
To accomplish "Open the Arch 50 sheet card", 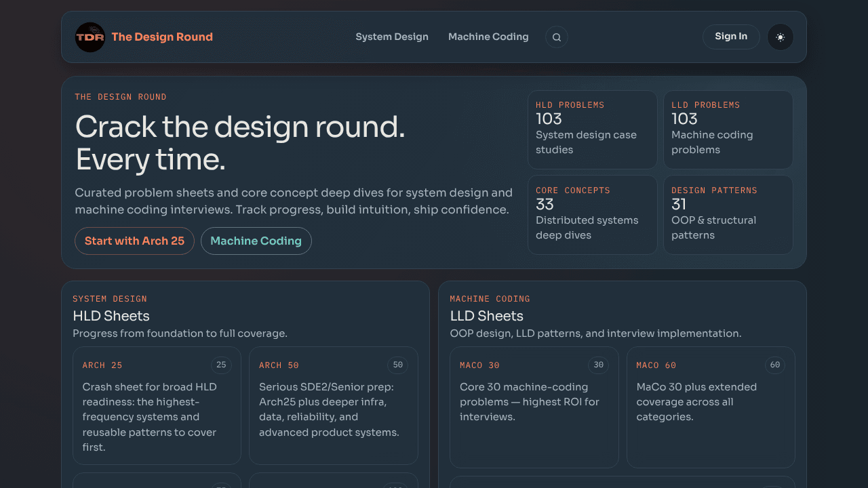I will 334,406.
